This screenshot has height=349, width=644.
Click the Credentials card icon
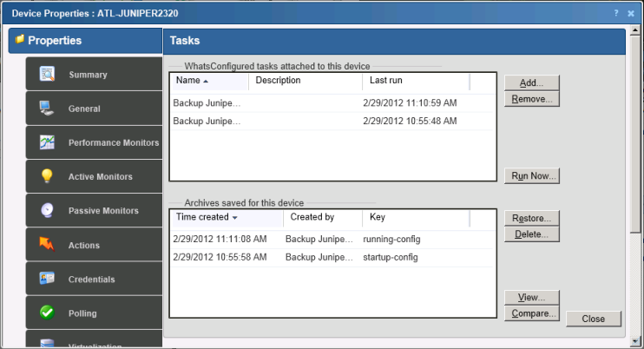tap(48, 279)
